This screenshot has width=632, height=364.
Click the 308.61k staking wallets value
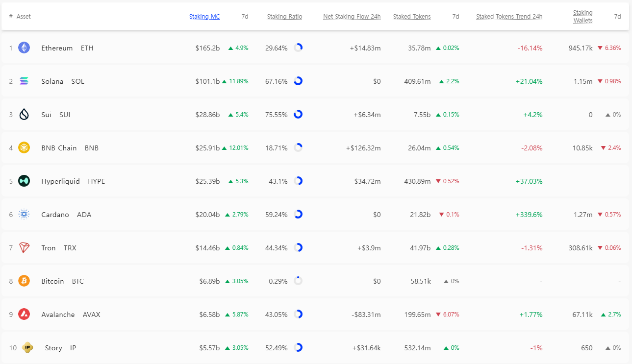tap(581, 248)
